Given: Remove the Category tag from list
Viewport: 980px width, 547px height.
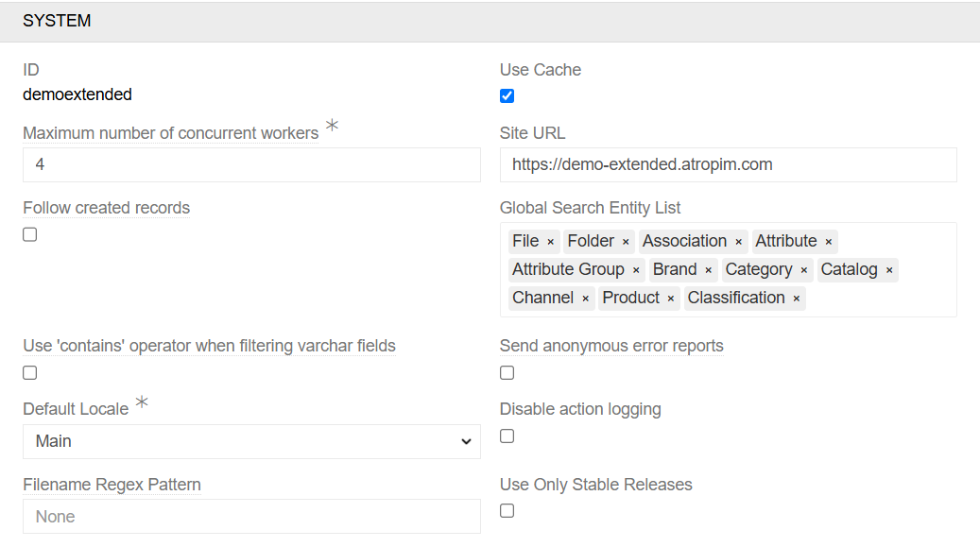Looking at the screenshot, I should [804, 270].
